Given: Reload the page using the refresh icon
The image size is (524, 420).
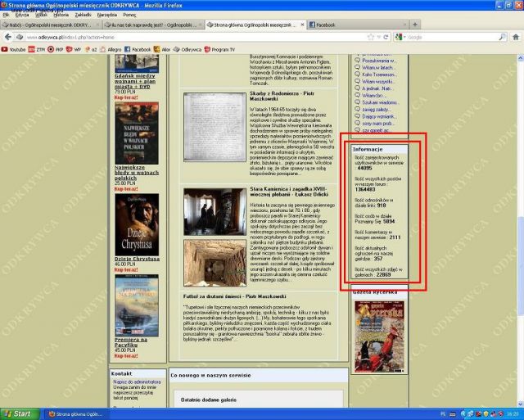Looking at the screenshot, I should 386,37.
